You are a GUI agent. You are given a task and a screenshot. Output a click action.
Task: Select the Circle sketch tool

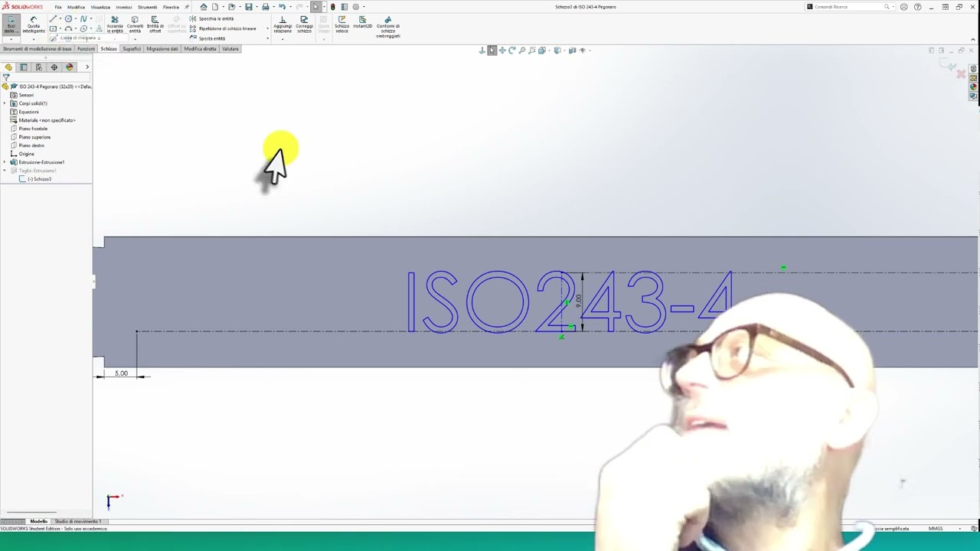(69, 19)
